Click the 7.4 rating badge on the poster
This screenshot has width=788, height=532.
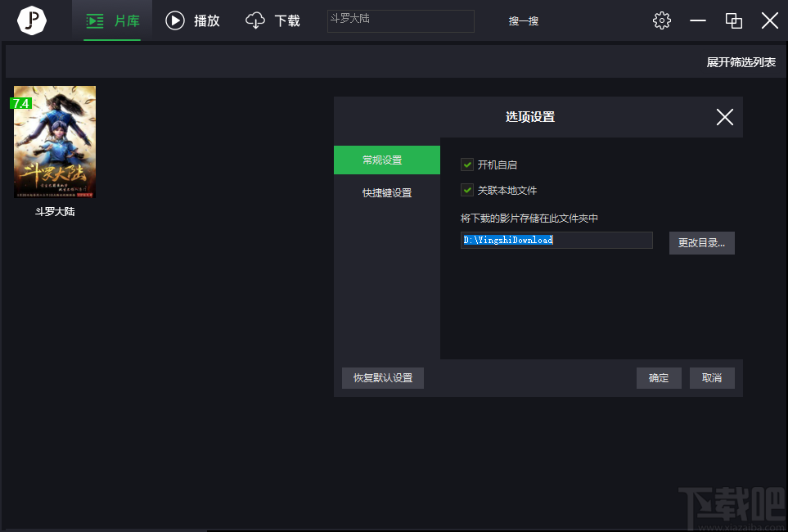[20, 104]
